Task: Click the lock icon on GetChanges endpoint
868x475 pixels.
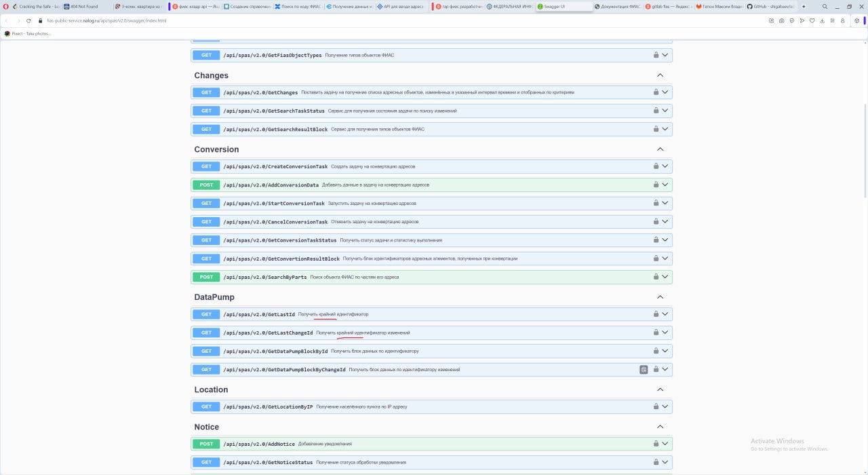Action: pyautogui.click(x=656, y=92)
